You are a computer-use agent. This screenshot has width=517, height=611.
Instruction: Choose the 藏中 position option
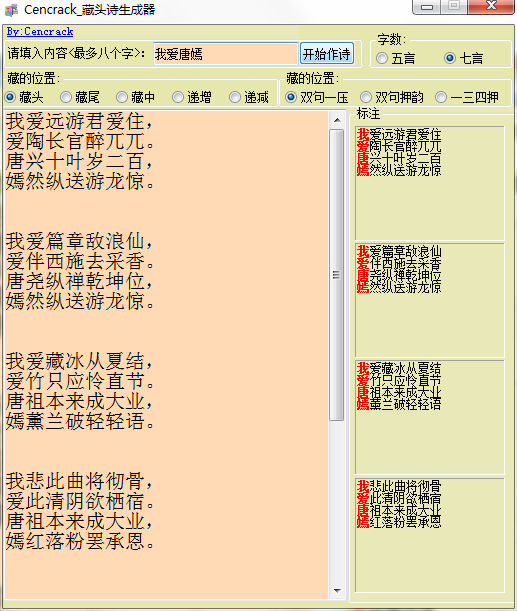click(136, 97)
